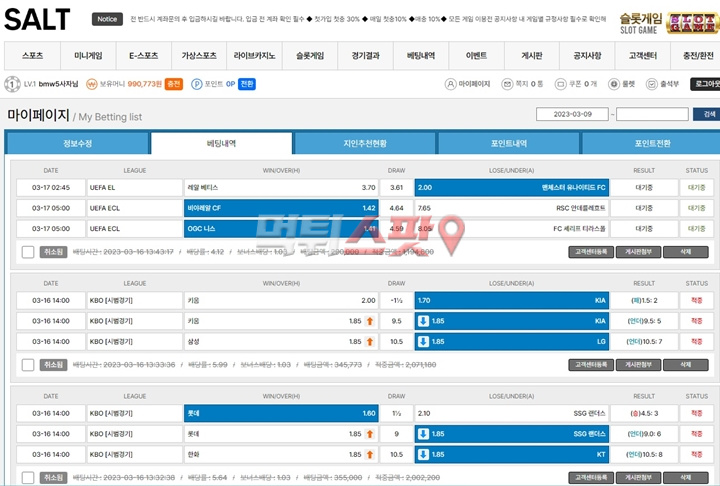Open the E-스포츠 menu

point(144,56)
